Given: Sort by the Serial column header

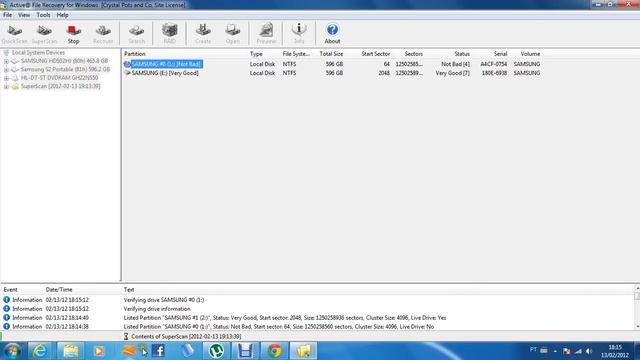Looking at the screenshot, I should [x=500, y=54].
